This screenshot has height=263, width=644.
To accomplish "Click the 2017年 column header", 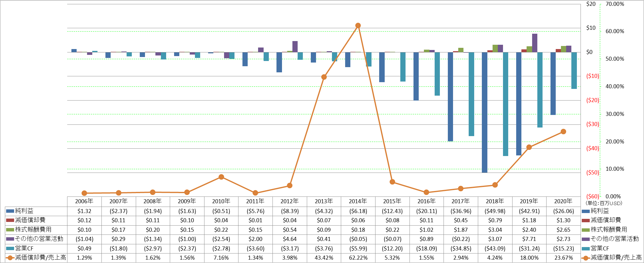I will [461, 201].
